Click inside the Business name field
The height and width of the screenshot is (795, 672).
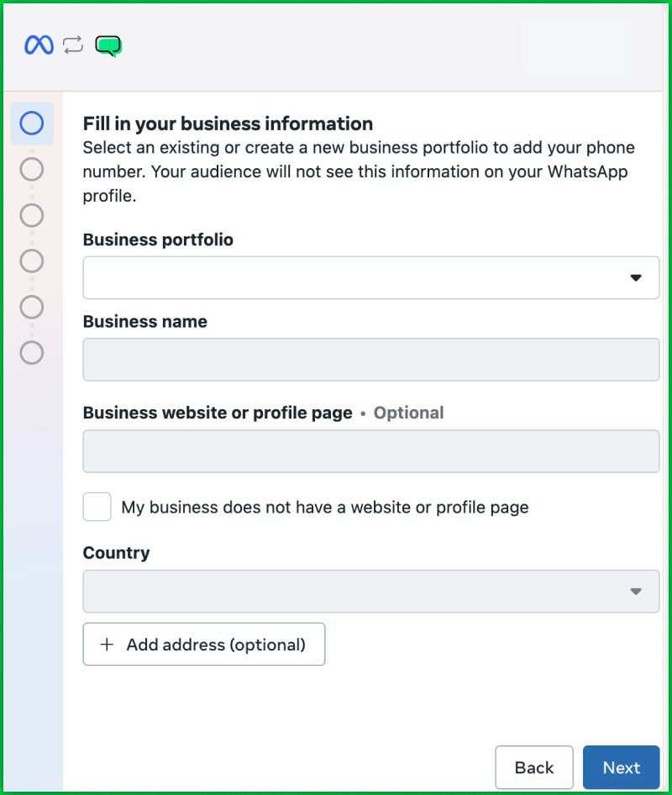point(370,359)
